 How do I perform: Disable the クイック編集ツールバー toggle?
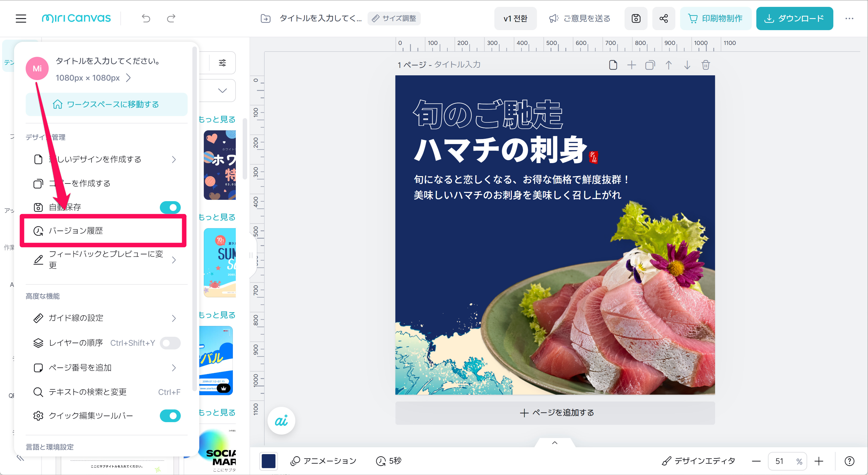point(170,416)
